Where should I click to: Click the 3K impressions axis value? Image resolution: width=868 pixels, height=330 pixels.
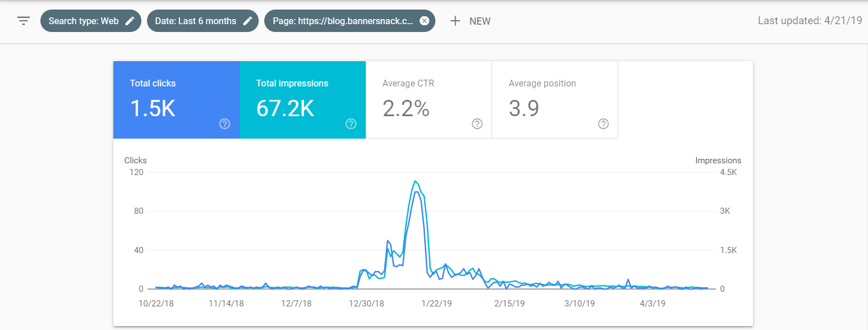click(x=725, y=211)
